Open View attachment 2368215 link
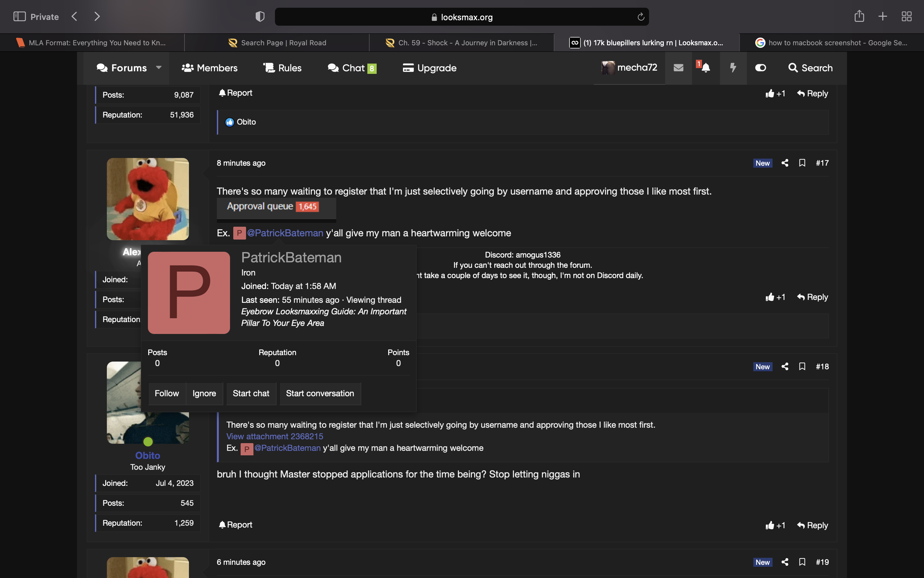924x578 pixels. (x=275, y=436)
